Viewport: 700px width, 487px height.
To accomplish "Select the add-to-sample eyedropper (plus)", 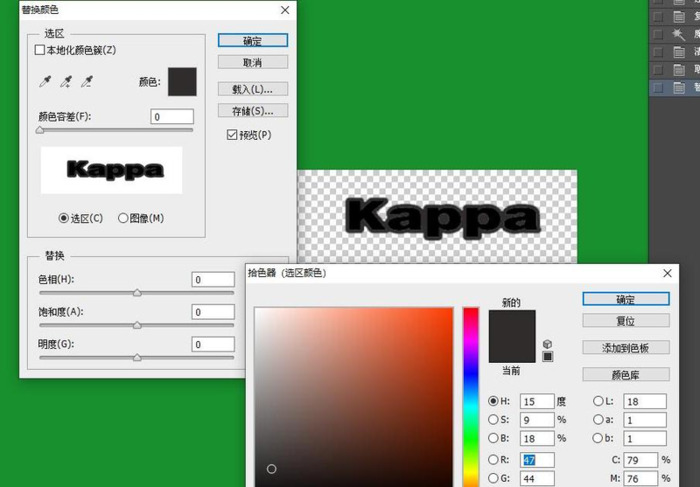I will click(x=66, y=82).
